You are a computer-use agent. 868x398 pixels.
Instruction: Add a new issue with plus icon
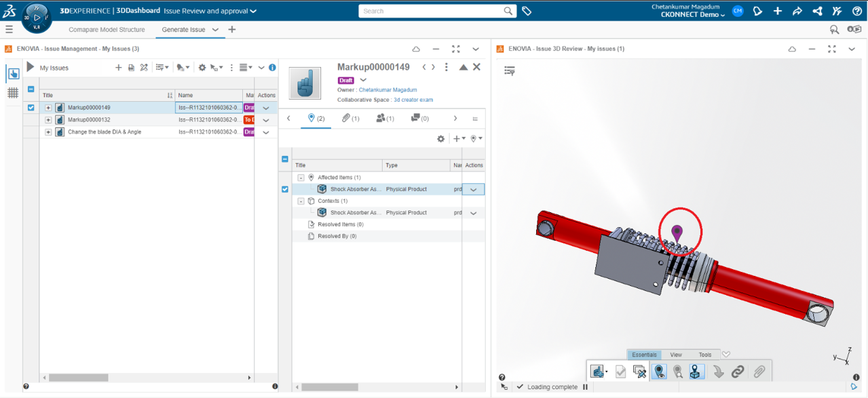tap(119, 68)
